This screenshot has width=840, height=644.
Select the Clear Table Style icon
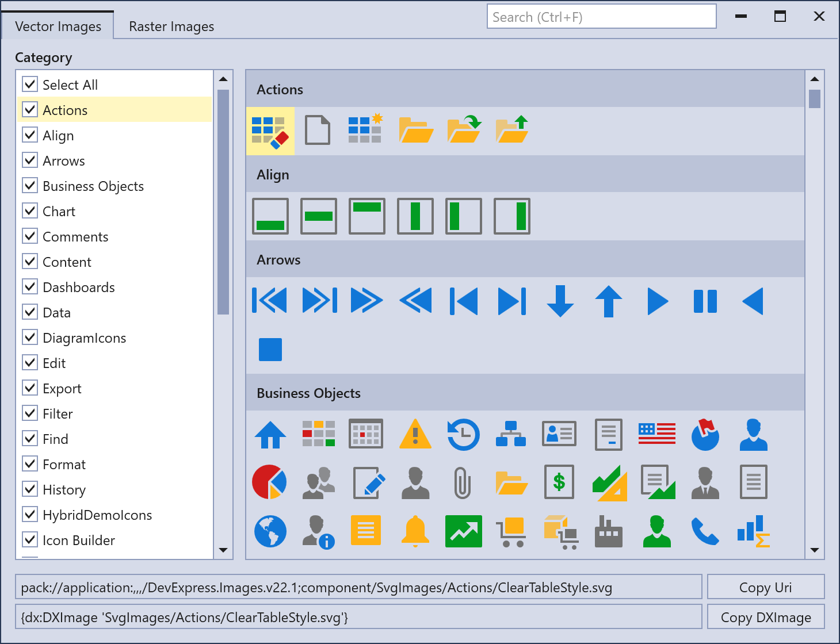point(270,131)
